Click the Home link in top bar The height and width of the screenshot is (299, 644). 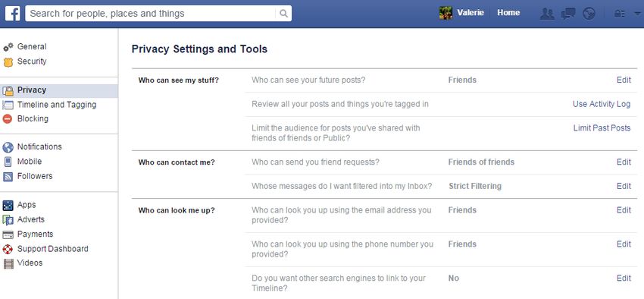508,13
